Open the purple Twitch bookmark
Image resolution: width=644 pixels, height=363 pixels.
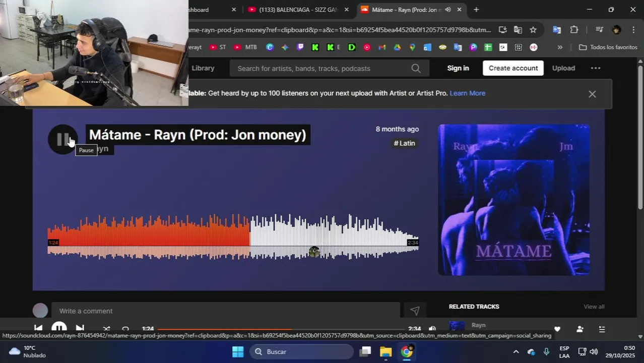click(x=300, y=47)
